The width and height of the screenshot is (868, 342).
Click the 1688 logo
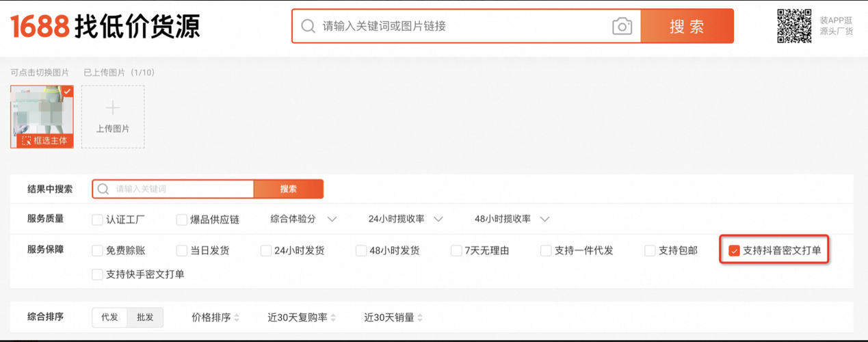(x=40, y=27)
